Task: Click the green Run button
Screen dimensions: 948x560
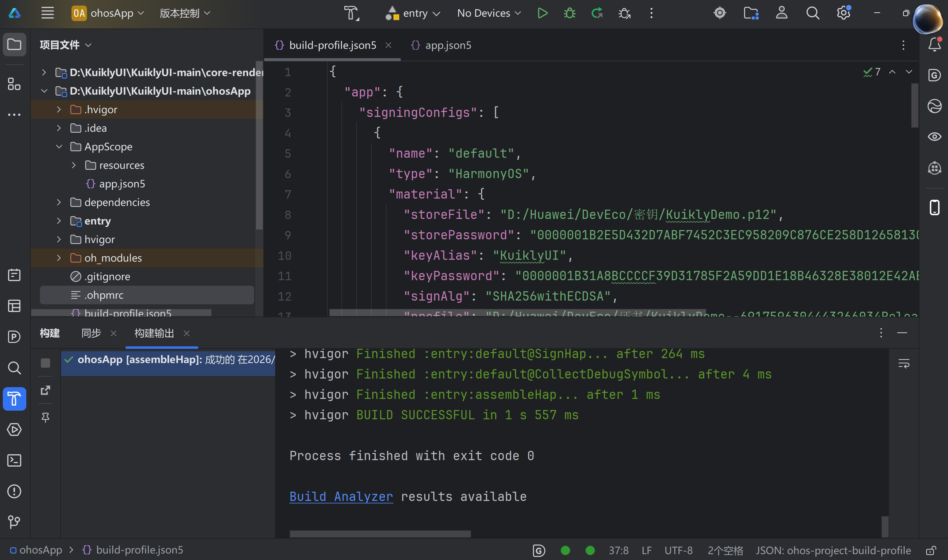Action: pos(542,13)
